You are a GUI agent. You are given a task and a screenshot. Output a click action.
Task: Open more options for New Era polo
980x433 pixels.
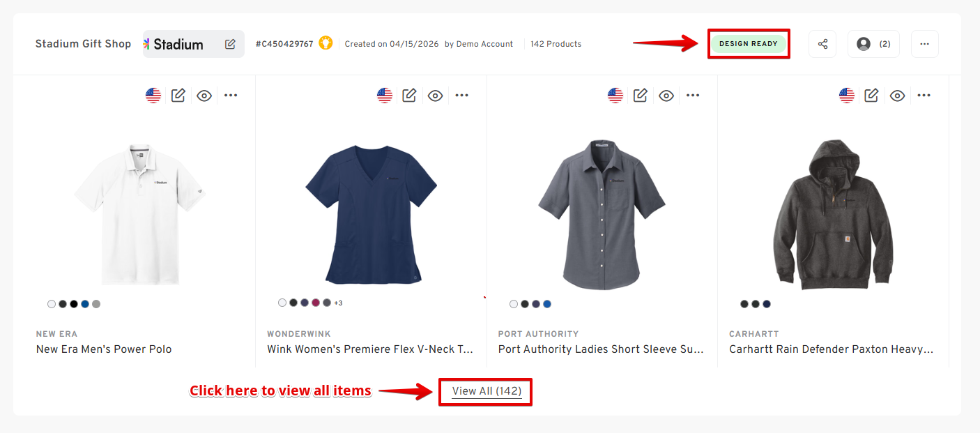click(x=231, y=96)
